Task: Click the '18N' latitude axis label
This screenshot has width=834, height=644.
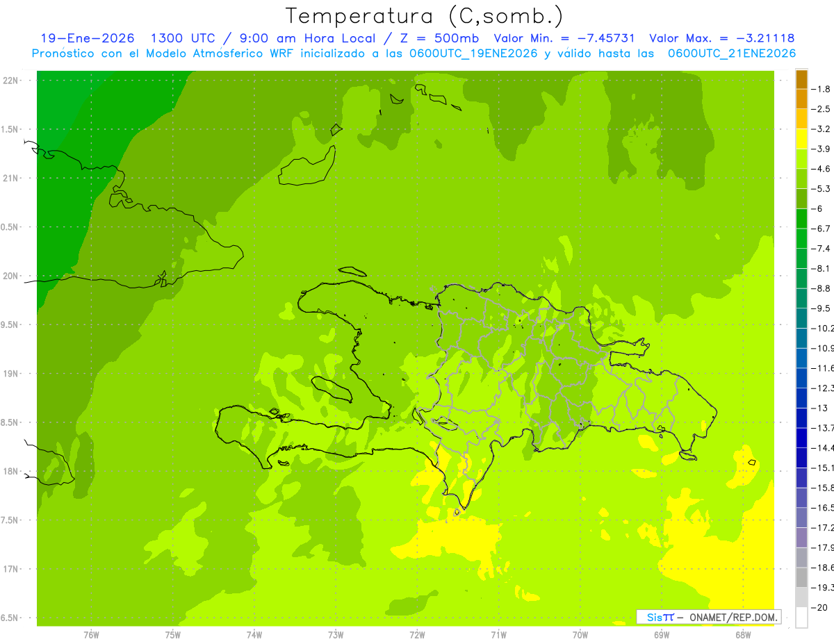Action: tap(10, 471)
